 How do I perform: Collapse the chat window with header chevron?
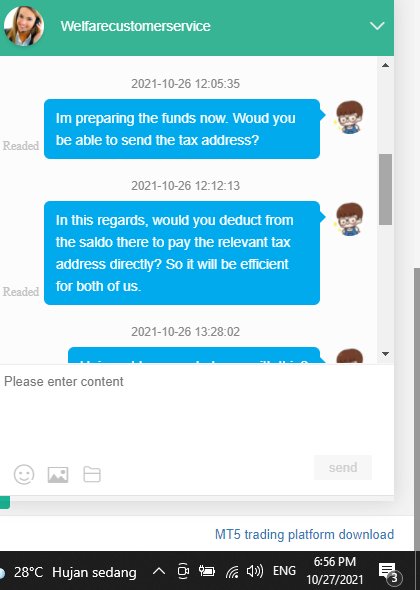coord(377,26)
